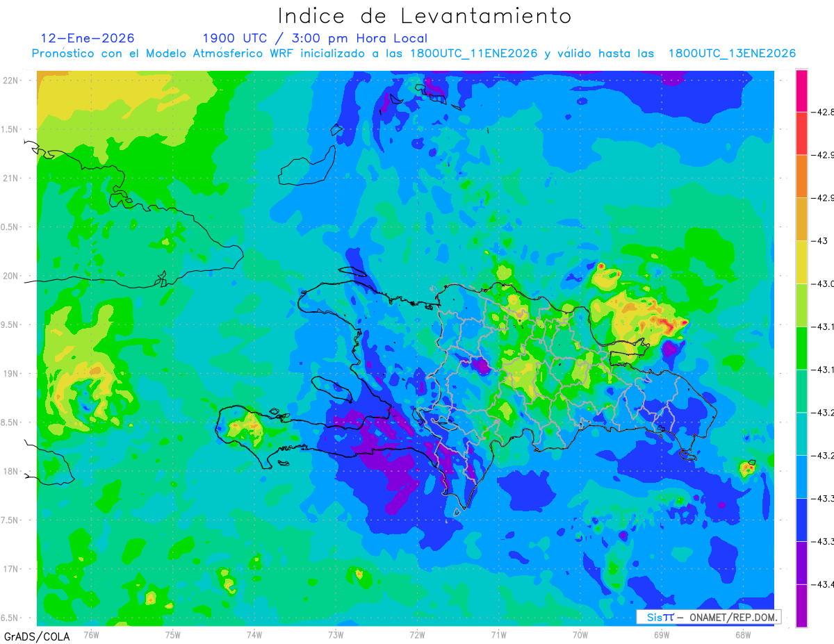Click the '74W' longitude label
The image size is (834, 644).
254,634
